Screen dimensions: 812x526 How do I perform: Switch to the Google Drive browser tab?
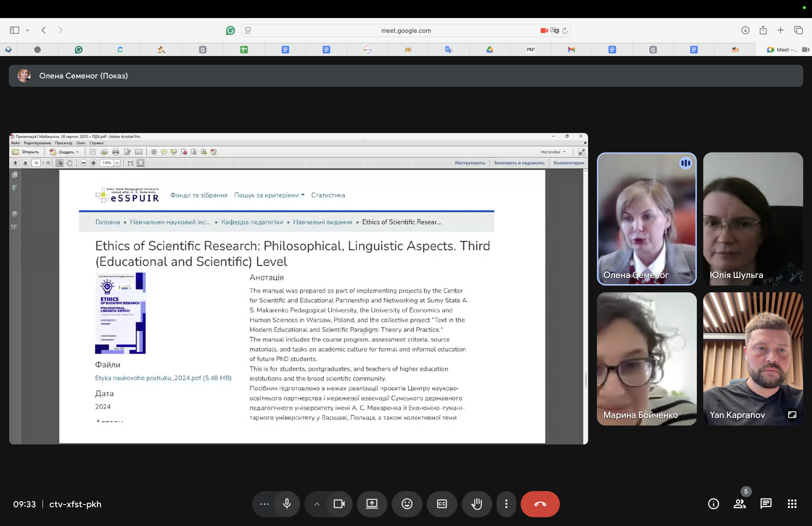pos(490,50)
